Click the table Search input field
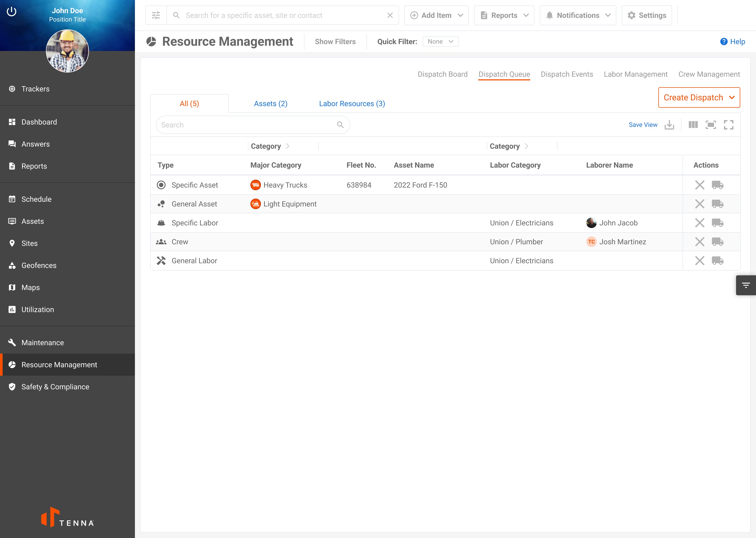756x538 pixels. (253, 125)
